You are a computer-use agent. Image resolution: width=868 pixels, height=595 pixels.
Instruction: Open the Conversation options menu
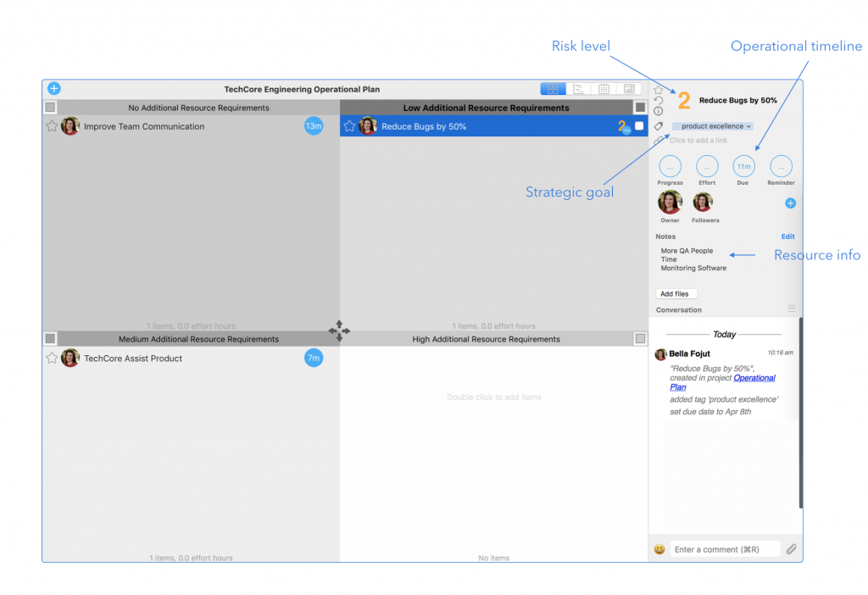[792, 309]
